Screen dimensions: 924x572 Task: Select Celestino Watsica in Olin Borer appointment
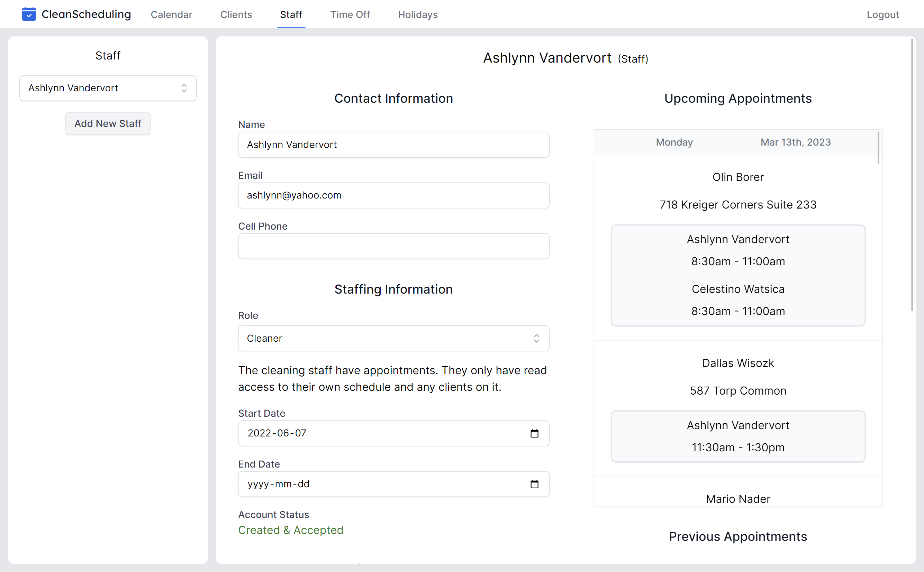pyautogui.click(x=738, y=289)
